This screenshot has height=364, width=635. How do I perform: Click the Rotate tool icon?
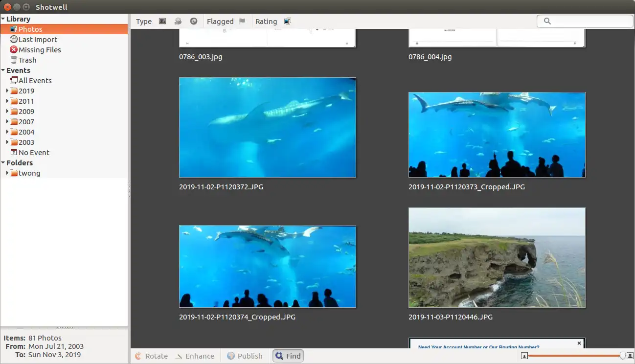(138, 356)
